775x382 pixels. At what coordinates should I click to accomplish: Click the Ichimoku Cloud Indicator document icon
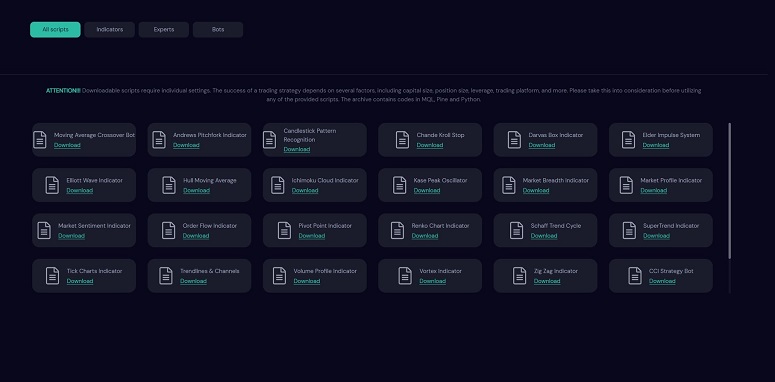pos(278,185)
